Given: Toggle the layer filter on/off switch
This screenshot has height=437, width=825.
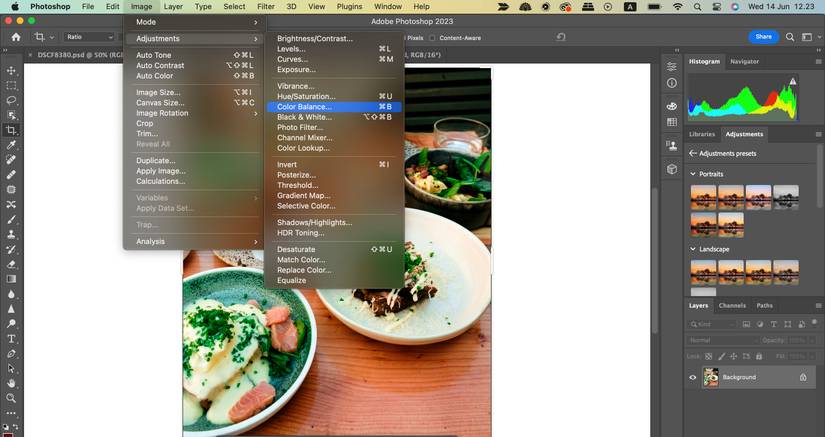Looking at the screenshot, I should click(x=814, y=323).
